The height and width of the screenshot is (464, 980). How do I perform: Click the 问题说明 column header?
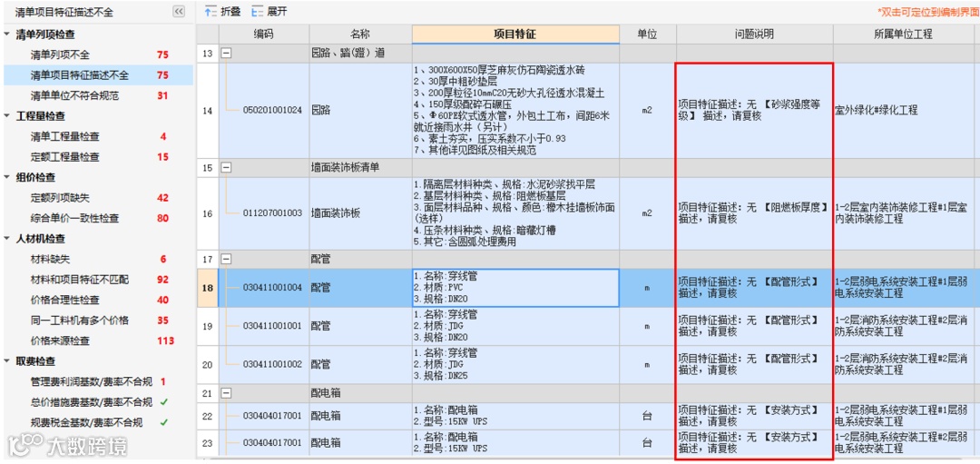click(754, 35)
